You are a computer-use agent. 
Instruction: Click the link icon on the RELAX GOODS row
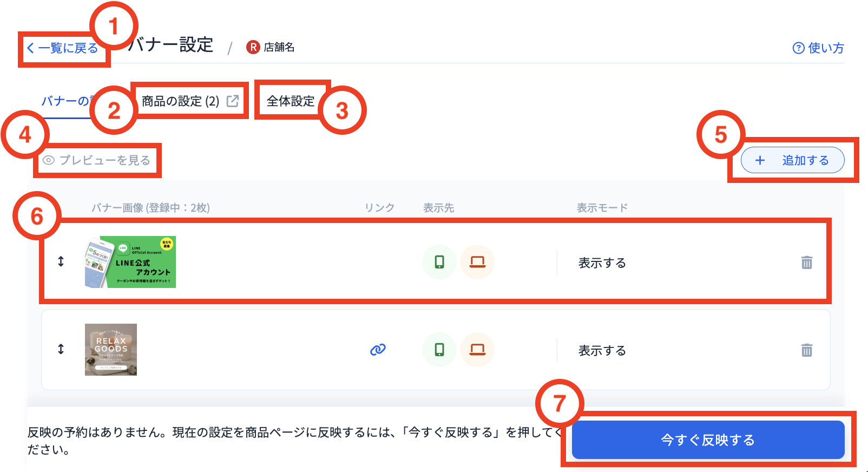(378, 350)
